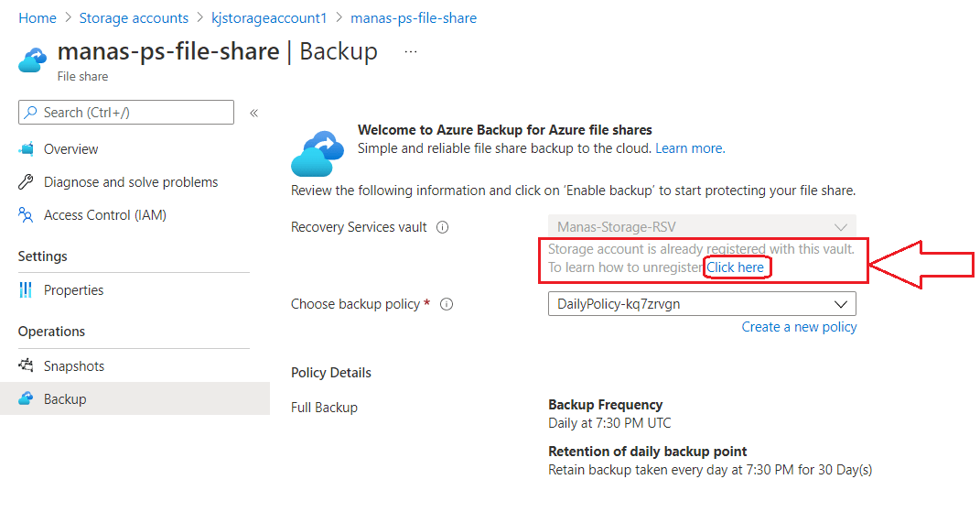The image size is (980, 512).
Task: Open kjstorageaccount1 breadcrumb link
Action: [x=269, y=18]
